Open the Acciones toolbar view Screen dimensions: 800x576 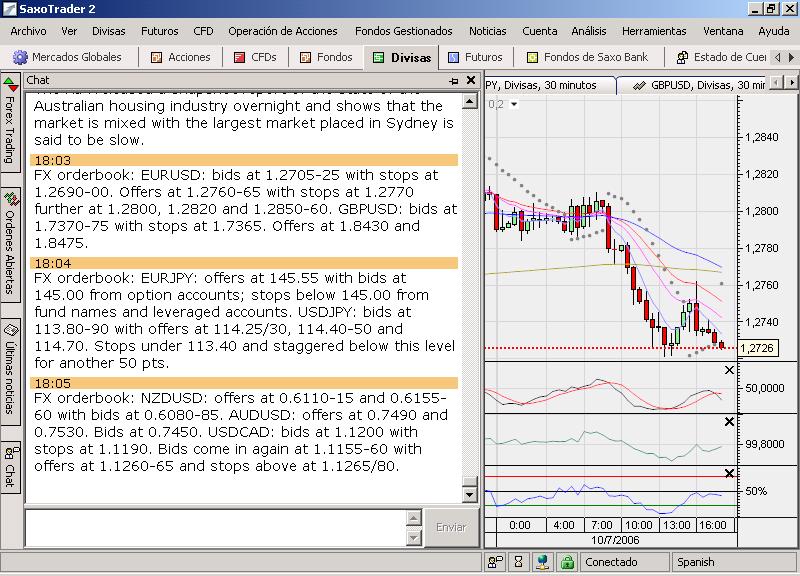(181, 57)
